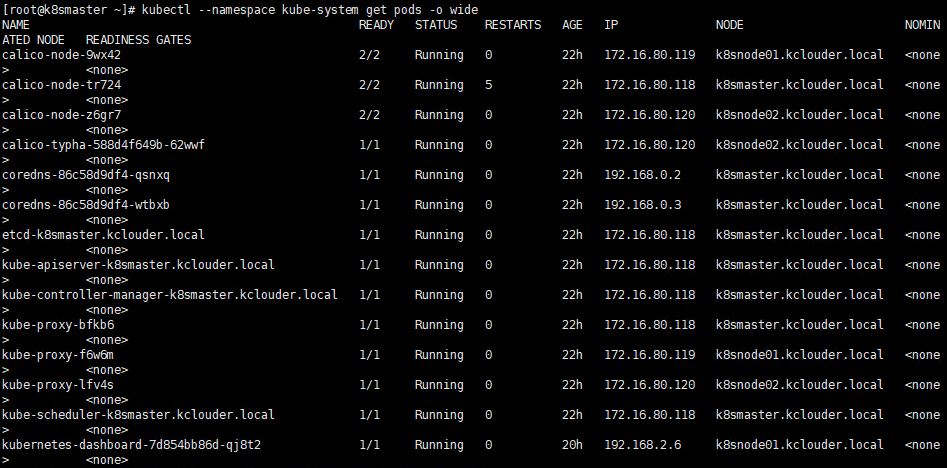Click coredns-86c58d9df4-wtbxb pod name
Image resolution: width=947 pixels, height=468 pixels.
click(86, 205)
